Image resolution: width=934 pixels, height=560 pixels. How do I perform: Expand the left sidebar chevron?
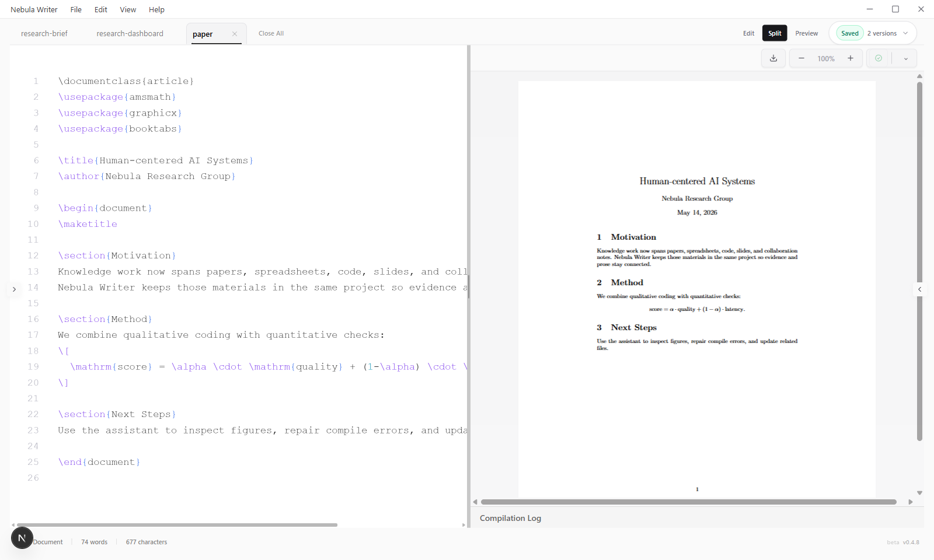[x=14, y=289]
